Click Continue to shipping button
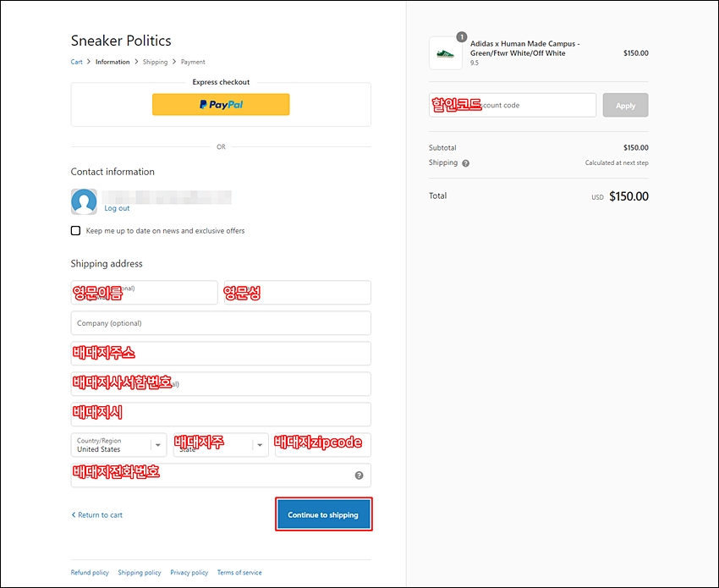The image size is (719, 588). click(324, 514)
